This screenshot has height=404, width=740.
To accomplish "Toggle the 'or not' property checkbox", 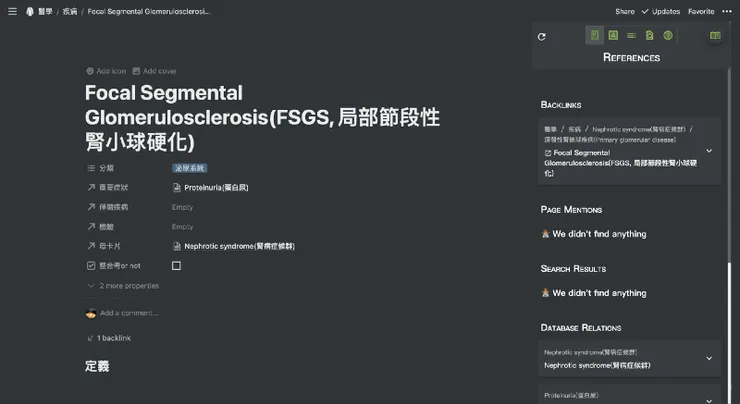I will [x=177, y=266].
